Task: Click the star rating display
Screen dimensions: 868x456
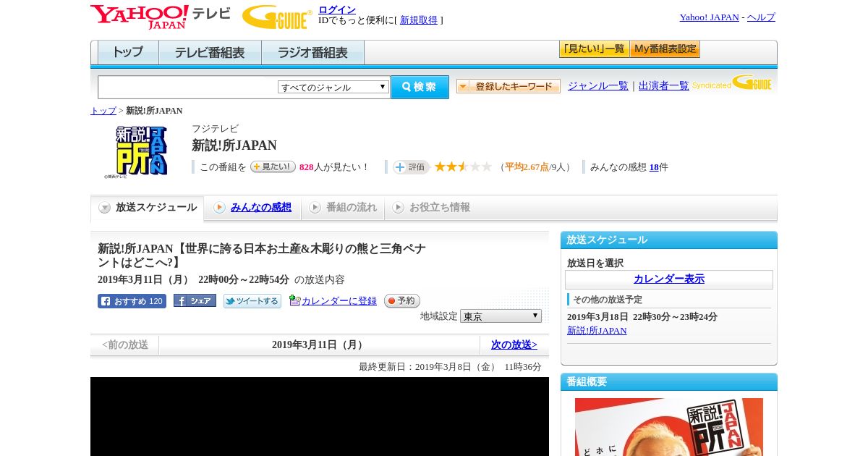Action: click(463, 167)
